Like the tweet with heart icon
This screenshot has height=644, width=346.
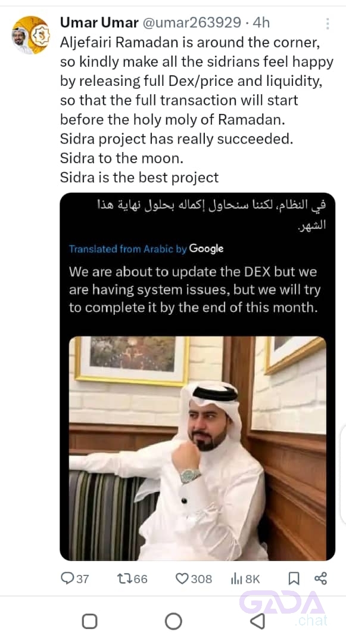[182, 578]
